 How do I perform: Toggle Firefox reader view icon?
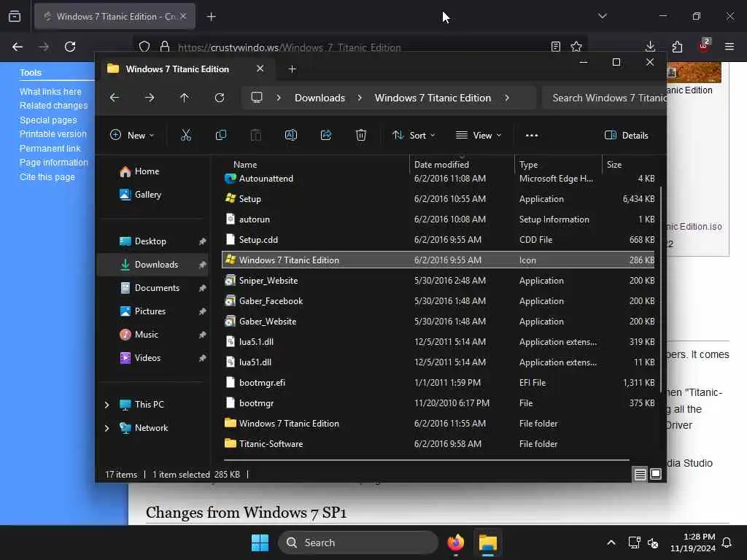(x=555, y=47)
